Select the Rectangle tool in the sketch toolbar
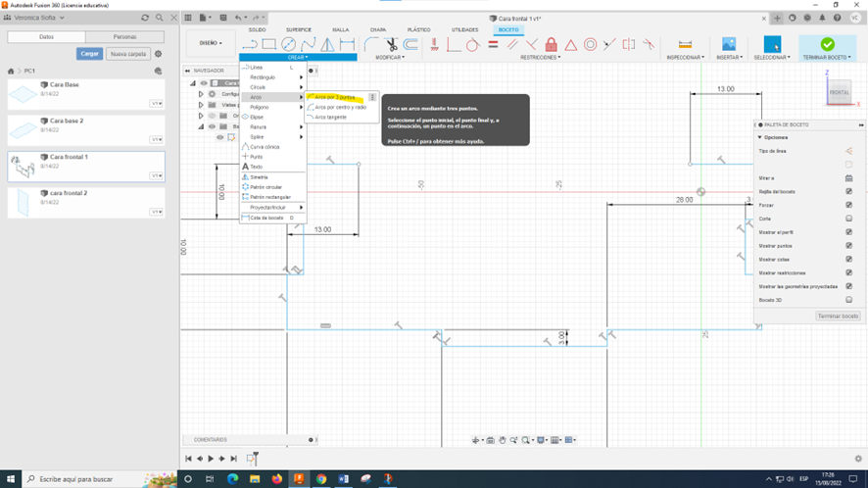This screenshot has width=868, height=488. tap(269, 44)
